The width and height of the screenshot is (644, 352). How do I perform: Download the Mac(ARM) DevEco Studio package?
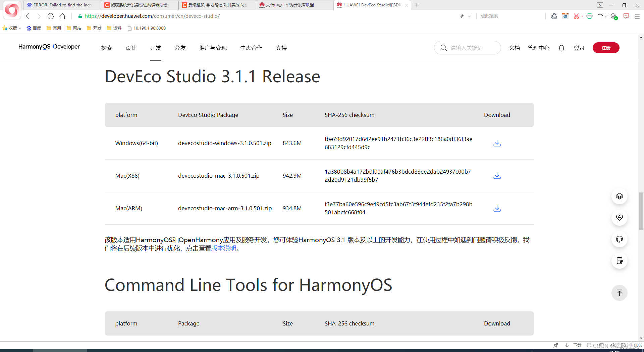tap(497, 208)
